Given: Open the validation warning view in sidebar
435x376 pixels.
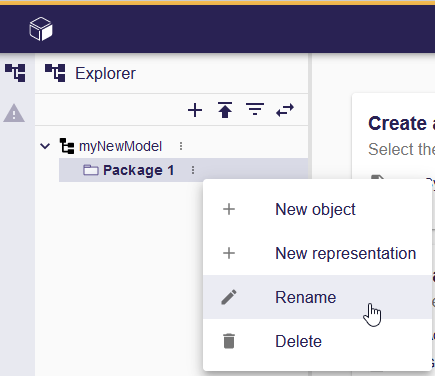Looking at the screenshot, I should click(14, 113).
